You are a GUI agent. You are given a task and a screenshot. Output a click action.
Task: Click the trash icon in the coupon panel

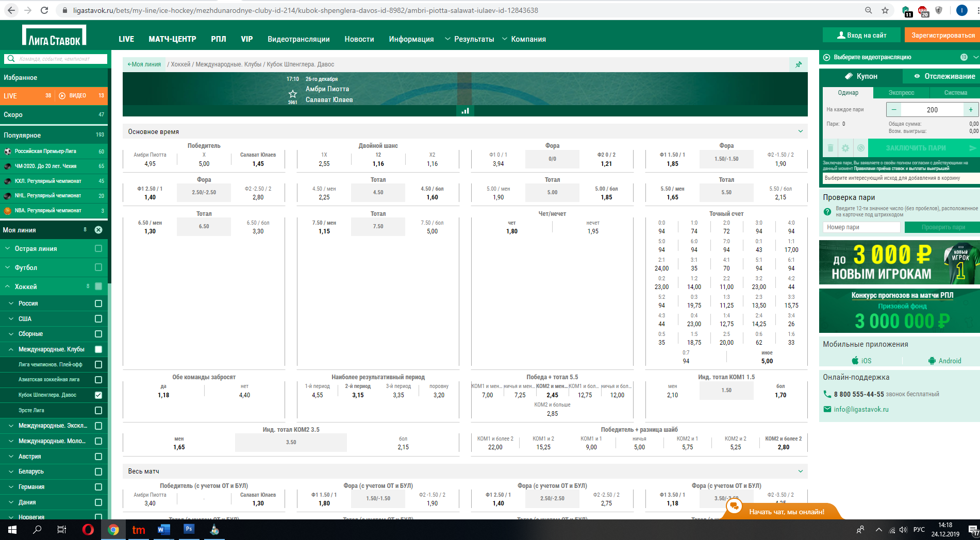tap(830, 148)
